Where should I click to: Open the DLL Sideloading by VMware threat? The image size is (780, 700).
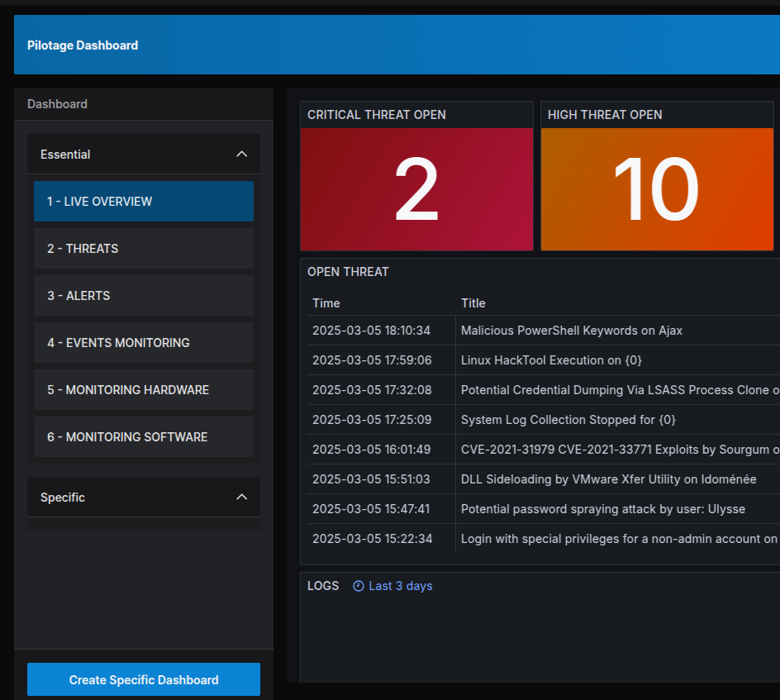tap(608, 479)
